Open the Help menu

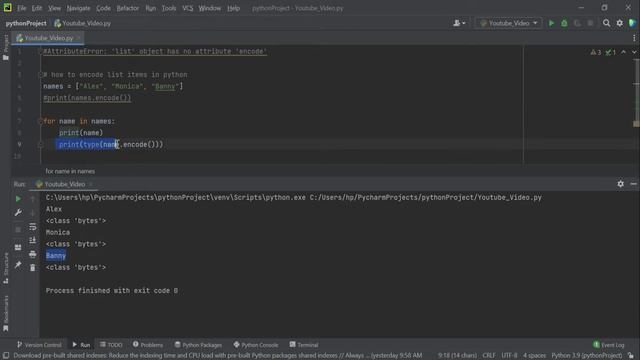point(233,8)
